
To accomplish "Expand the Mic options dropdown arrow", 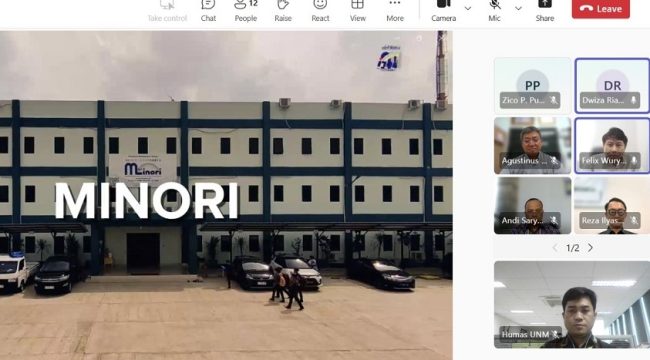I will [x=518, y=8].
